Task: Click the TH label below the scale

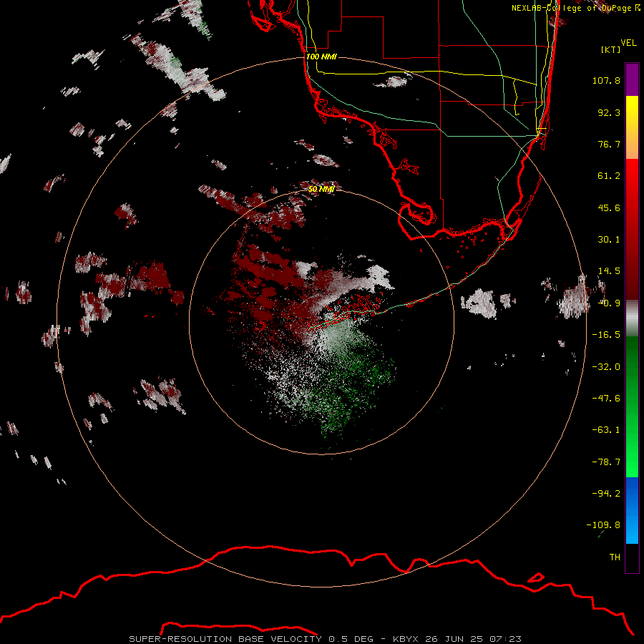Action: click(x=615, y=557)
